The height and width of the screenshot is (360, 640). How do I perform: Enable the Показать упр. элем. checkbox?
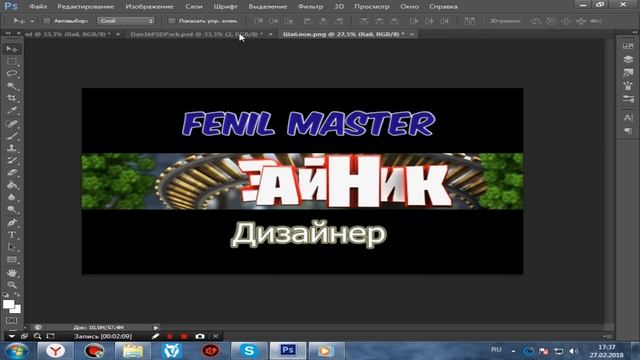click(x=171, y=21)
